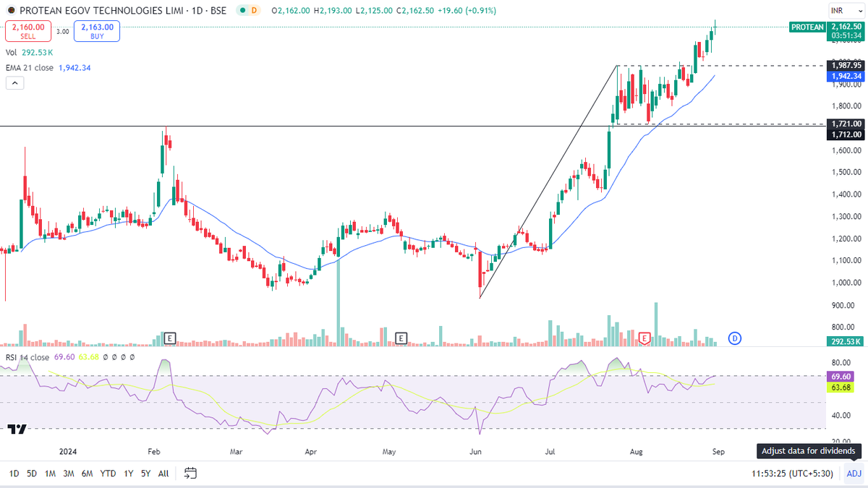Click the 292.53K volume axis label
This screenshot has height=488, width=868.
tap(846, 341)
